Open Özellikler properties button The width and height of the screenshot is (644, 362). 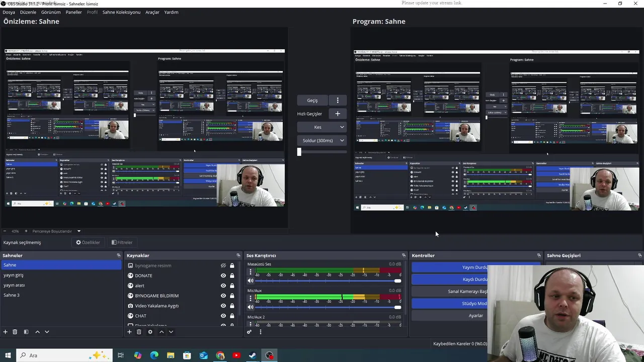pos(88,242)
